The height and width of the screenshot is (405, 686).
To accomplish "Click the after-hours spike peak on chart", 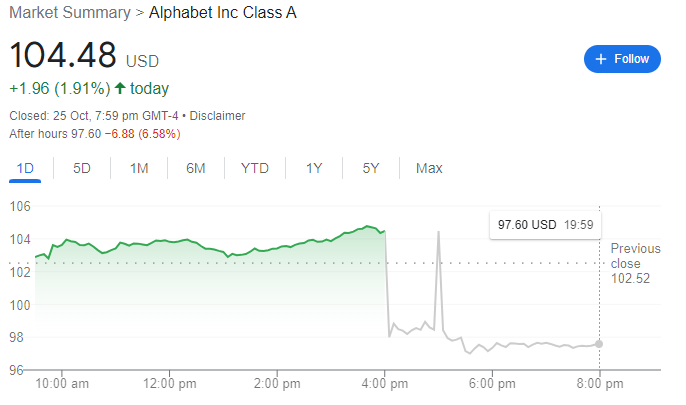I will [438, 232].
